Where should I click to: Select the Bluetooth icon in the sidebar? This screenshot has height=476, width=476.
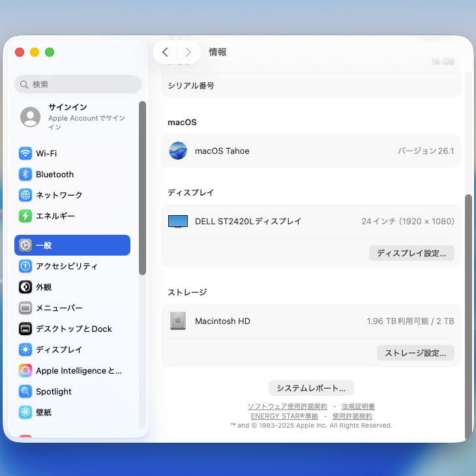click(25, 175)
